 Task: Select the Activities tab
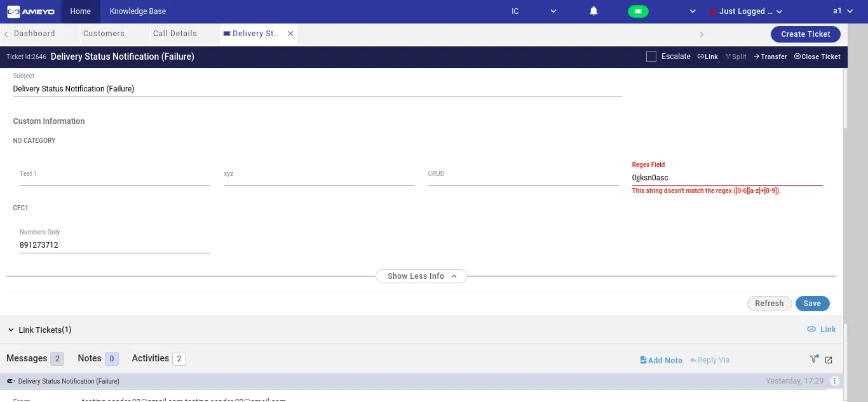pos(159,359)
